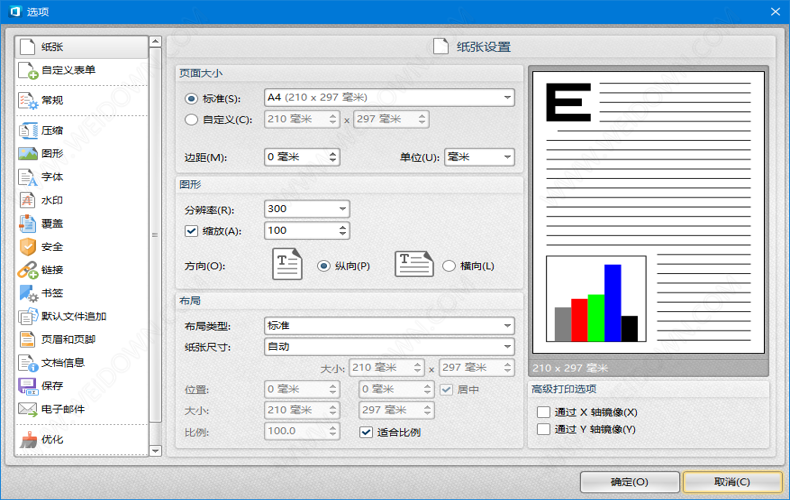Open the 优化 optimization icon
The width and height of the screenshot is (790, 500).
coord(28,439)
